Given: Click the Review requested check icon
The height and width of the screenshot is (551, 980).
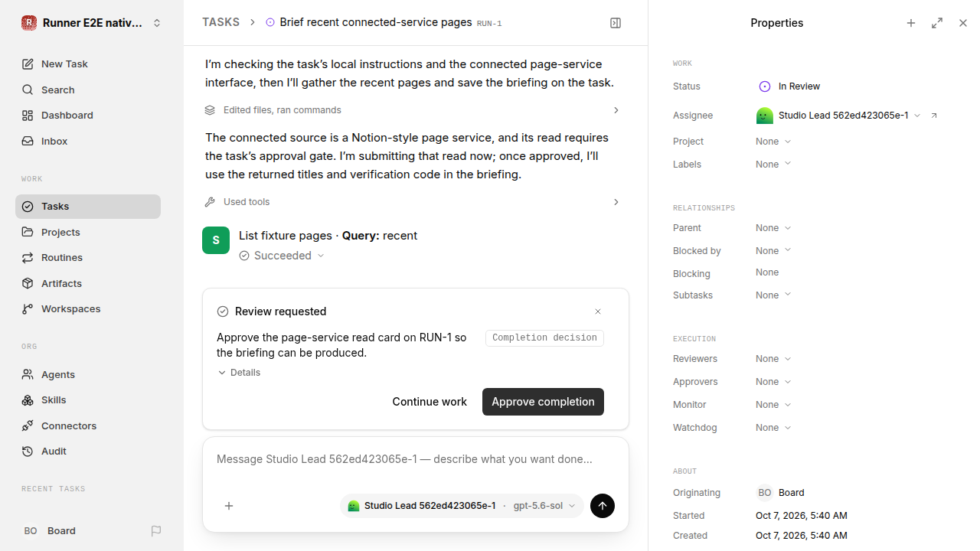Looking at the screenshot, I should pyautogui.click(x=223, y=311).
